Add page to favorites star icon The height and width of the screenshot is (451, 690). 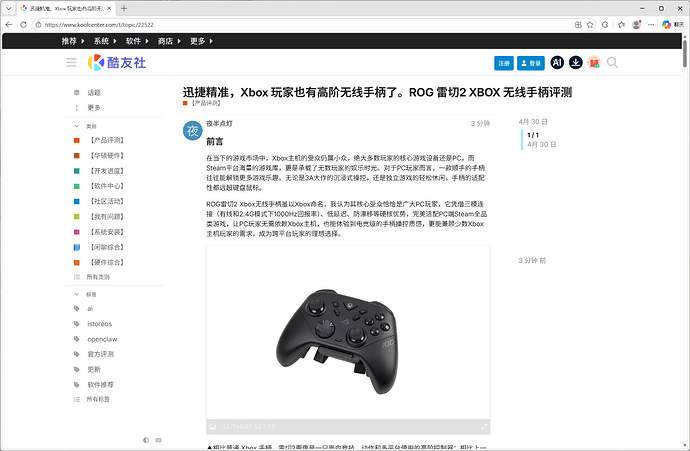click(x=590, y=25)
